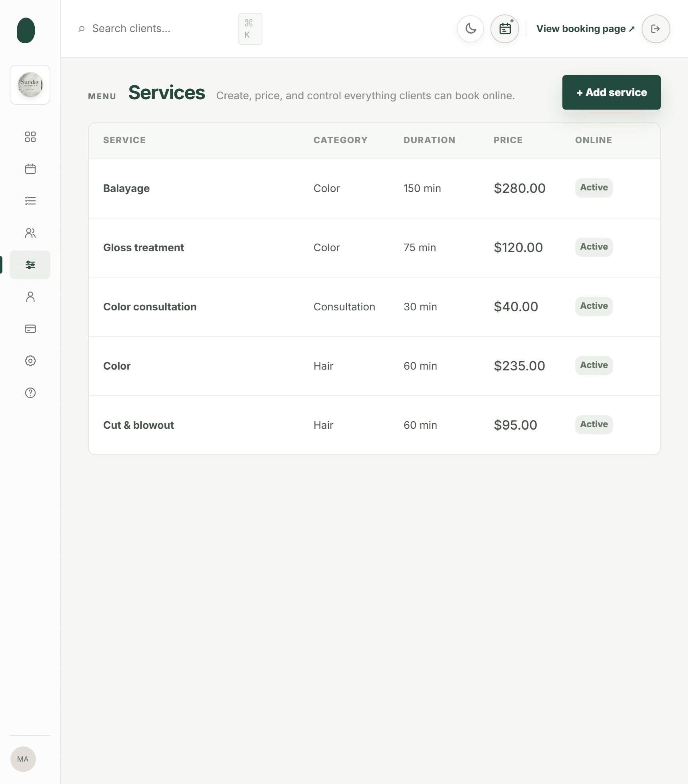Click the 150 min duration
The width and height of the screenshot is (688, 784).
coord(422,188)
